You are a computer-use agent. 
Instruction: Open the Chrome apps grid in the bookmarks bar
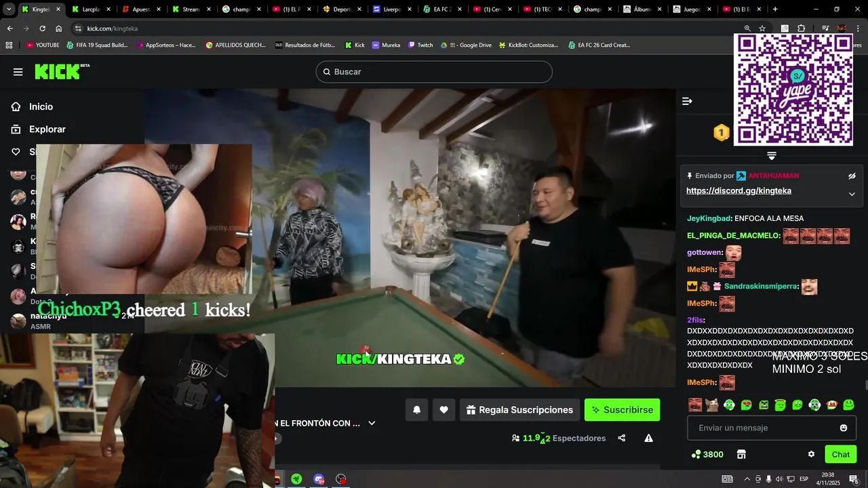9,45
